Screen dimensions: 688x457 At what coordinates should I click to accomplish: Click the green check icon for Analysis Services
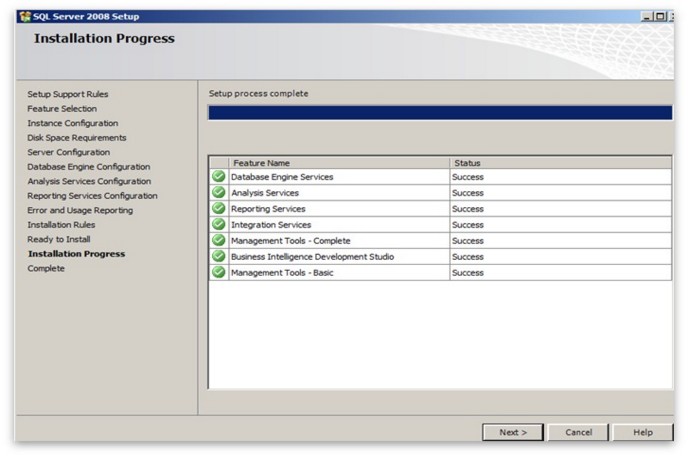[219, 192]
